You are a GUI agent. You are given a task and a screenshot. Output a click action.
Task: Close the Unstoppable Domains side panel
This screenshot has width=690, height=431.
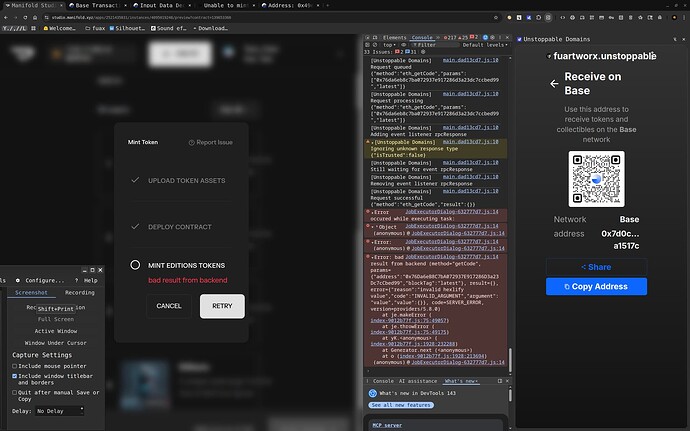coord(684,39)
